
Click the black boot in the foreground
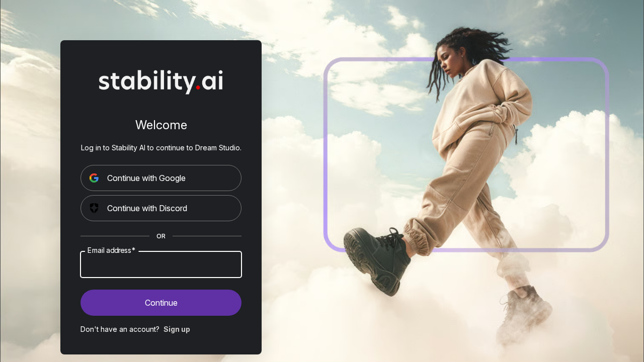click(x=378, y=259)
